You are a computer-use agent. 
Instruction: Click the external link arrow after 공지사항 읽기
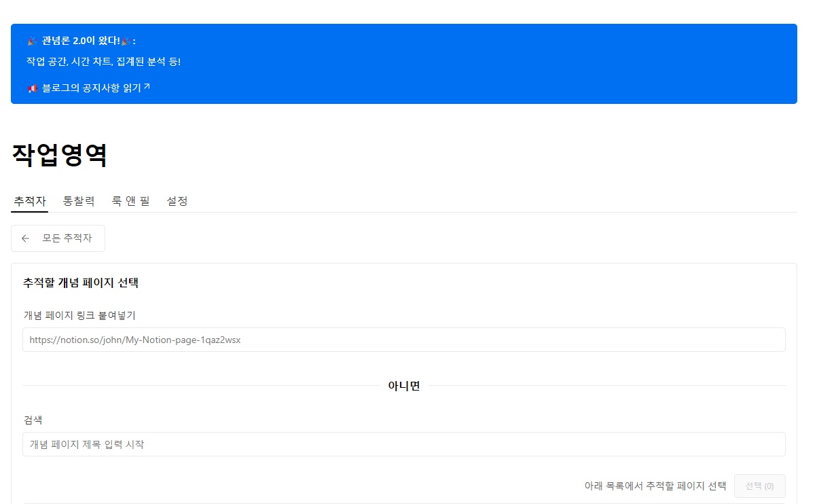coord(147,87)
